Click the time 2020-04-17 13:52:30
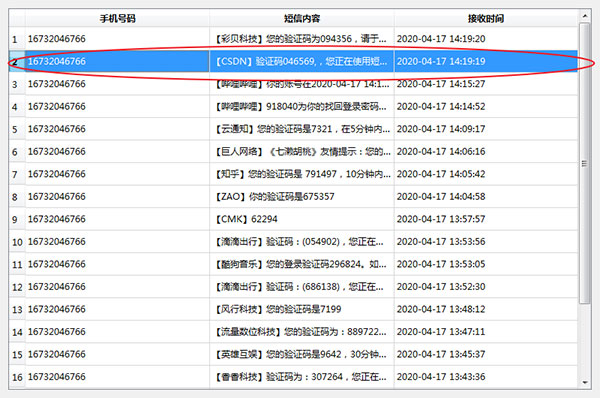The image size is (600, 398). pyautogui.click(x=441, y=287)
